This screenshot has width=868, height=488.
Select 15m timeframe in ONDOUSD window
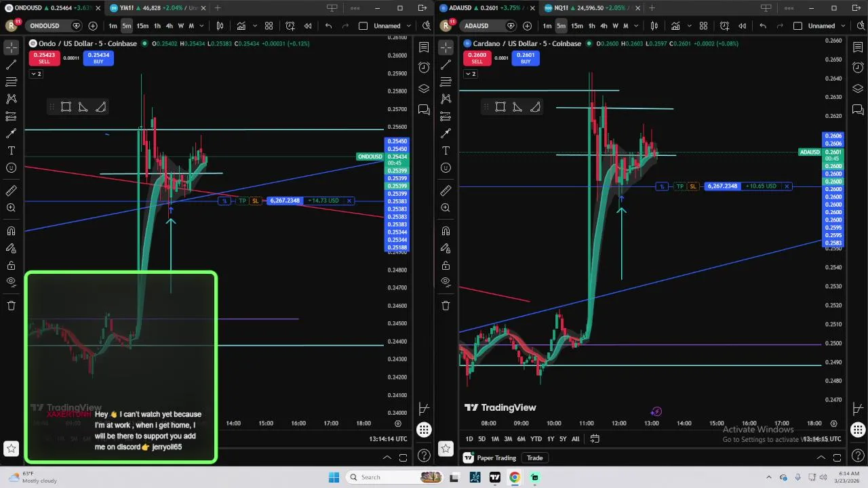click(142, 26)
